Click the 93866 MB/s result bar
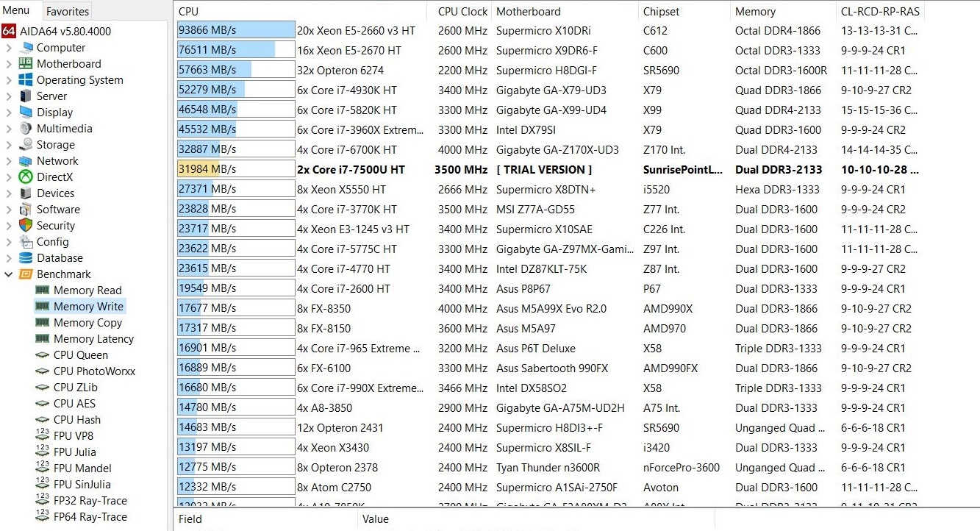 click(x=236, y=31)
